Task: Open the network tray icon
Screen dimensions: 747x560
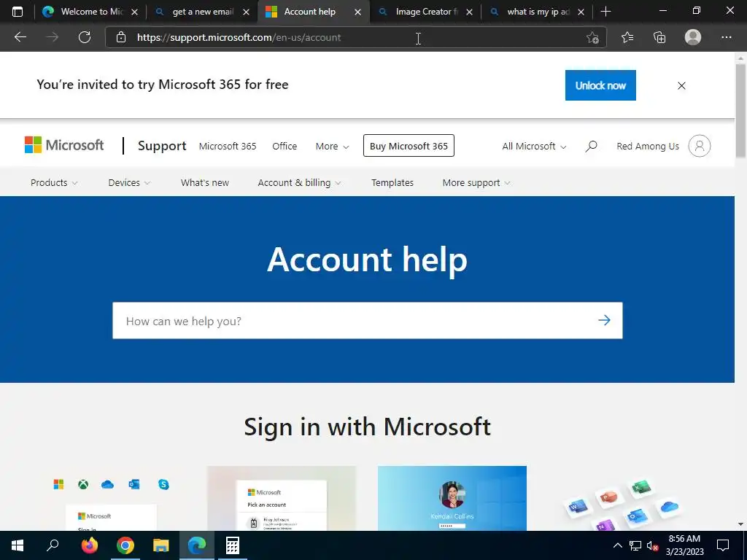Action: pos(635,545)
